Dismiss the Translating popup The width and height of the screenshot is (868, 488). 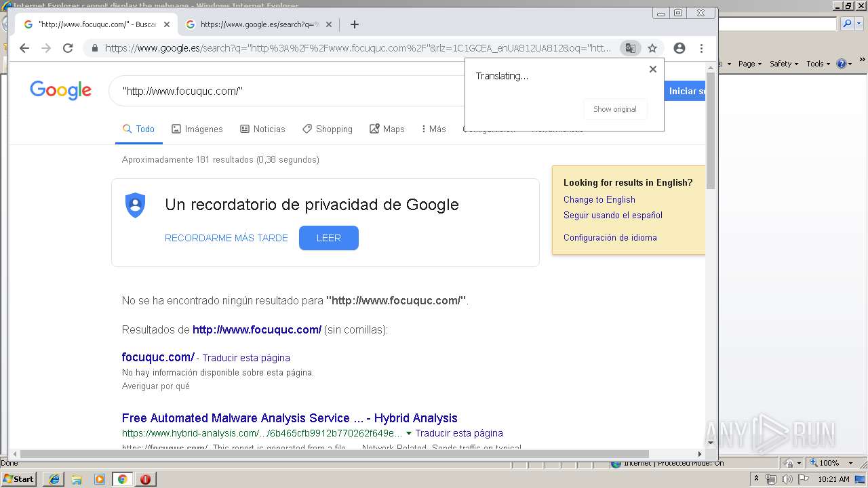(653, 69)
